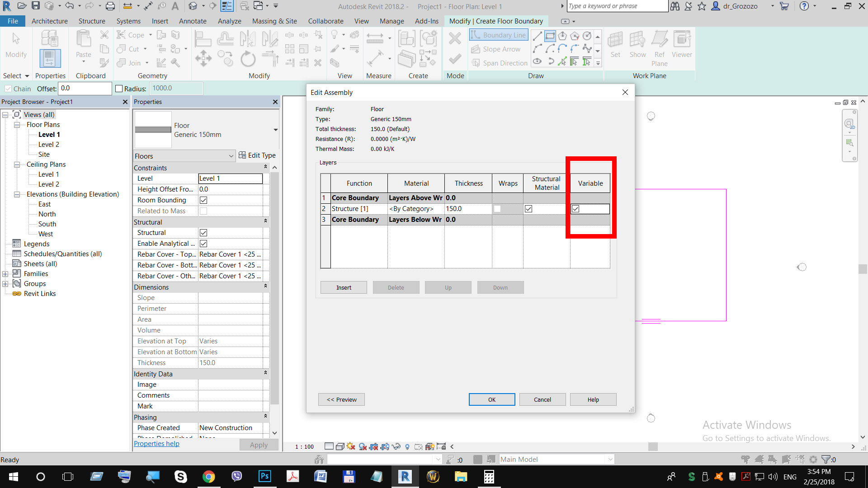Click the 1:100 view scale control
The height and width of the screenshot is (488, 868).
[304, 446]
